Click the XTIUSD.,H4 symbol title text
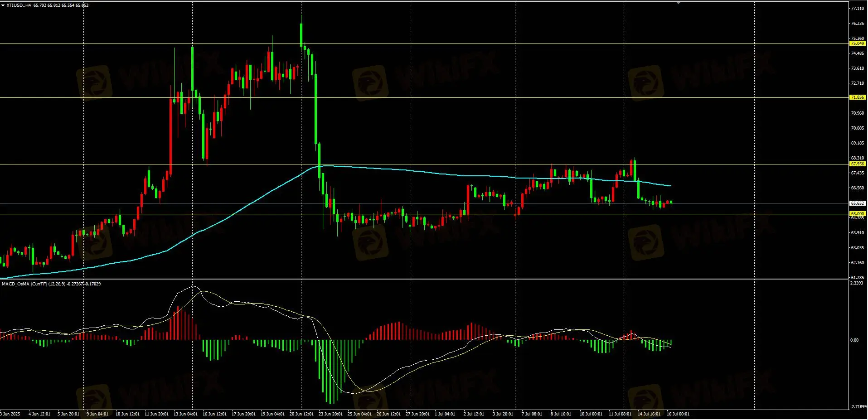868x420 pixels. pos(19,5)
